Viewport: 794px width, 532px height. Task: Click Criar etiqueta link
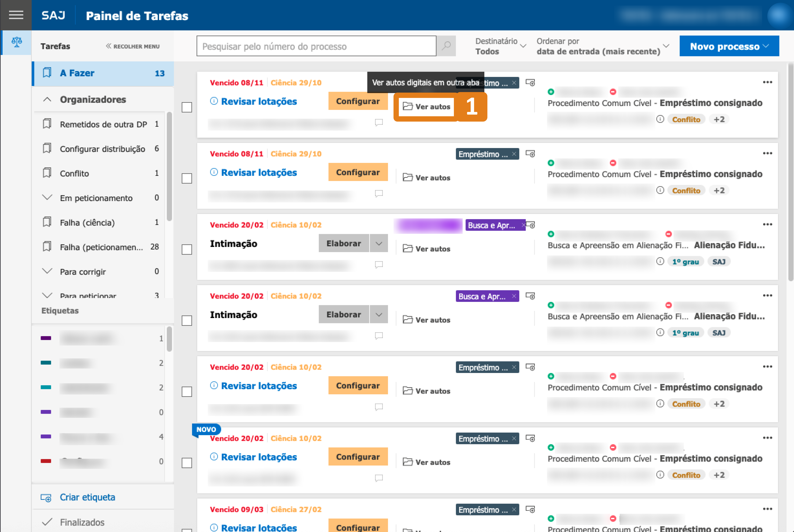point(88,497)
